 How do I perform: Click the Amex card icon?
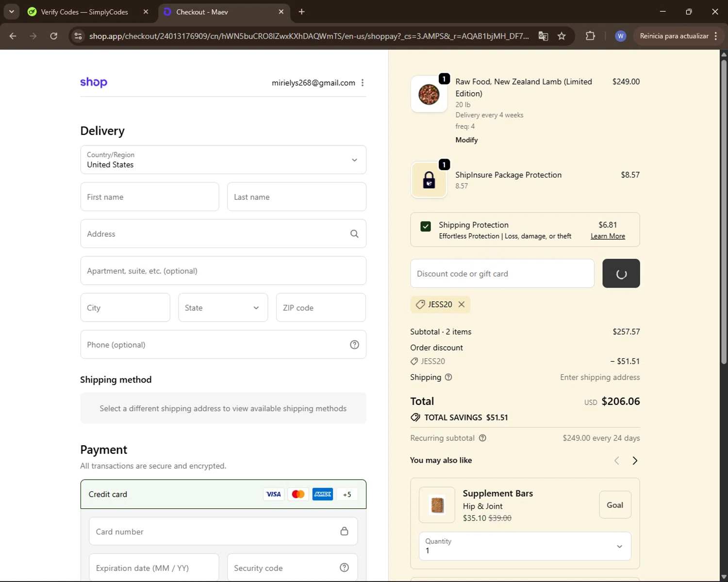(323, 494)
